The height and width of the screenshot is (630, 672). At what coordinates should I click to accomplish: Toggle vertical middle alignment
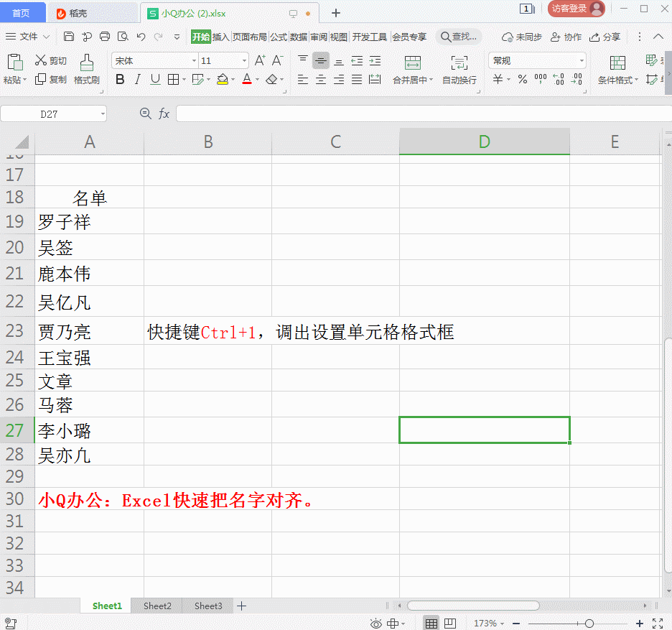click(x=321, y=60)
